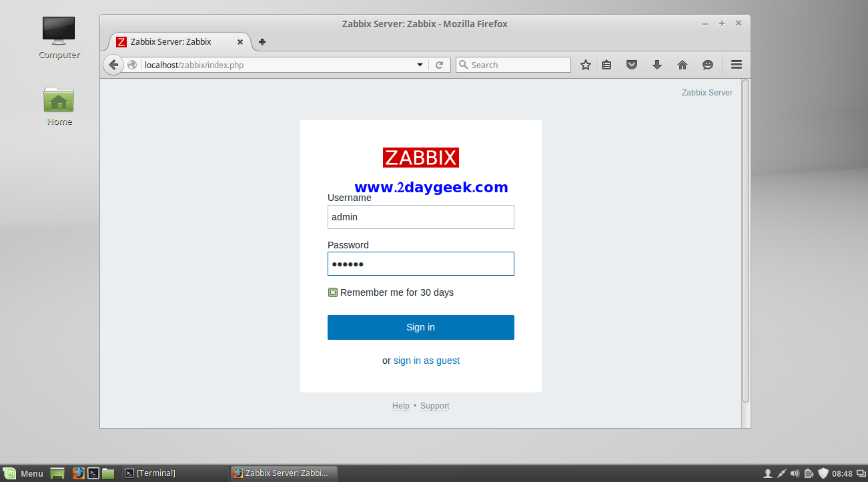Click the 08:48 panel clock
The image size is (868, 482).
click(842, 473)
